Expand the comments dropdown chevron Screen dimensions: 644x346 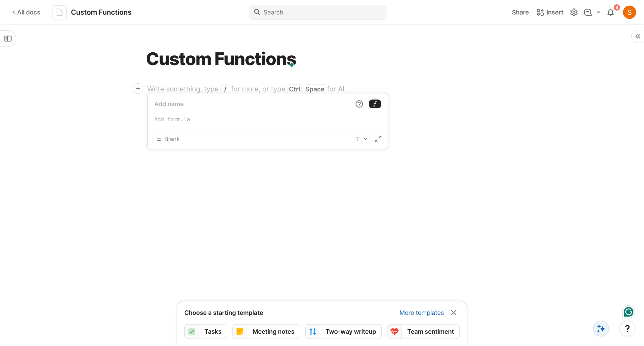pyautogui.click(x=598, y=12)
